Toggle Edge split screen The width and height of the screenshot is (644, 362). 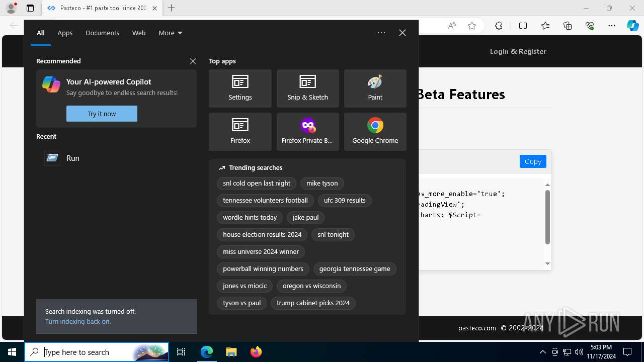[x=523, y=26]
